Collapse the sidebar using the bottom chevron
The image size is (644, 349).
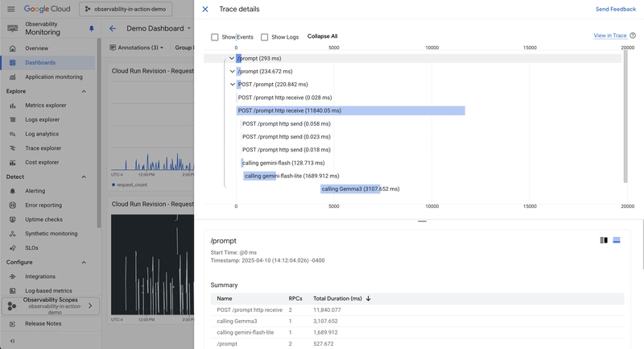point(12,341)
